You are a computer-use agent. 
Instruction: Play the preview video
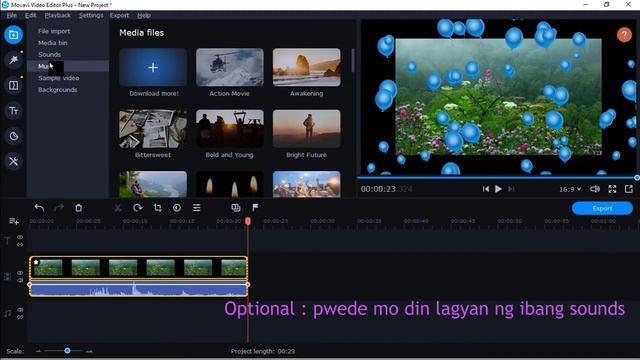(498, 189)
